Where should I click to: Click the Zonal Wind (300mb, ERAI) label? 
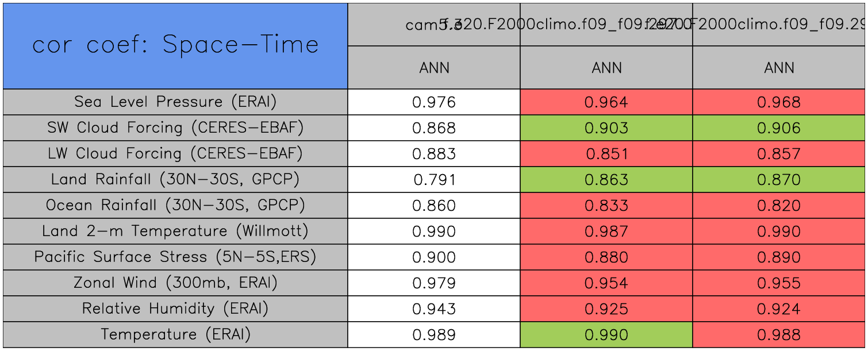pyautogui.click(x=175, y=283)
